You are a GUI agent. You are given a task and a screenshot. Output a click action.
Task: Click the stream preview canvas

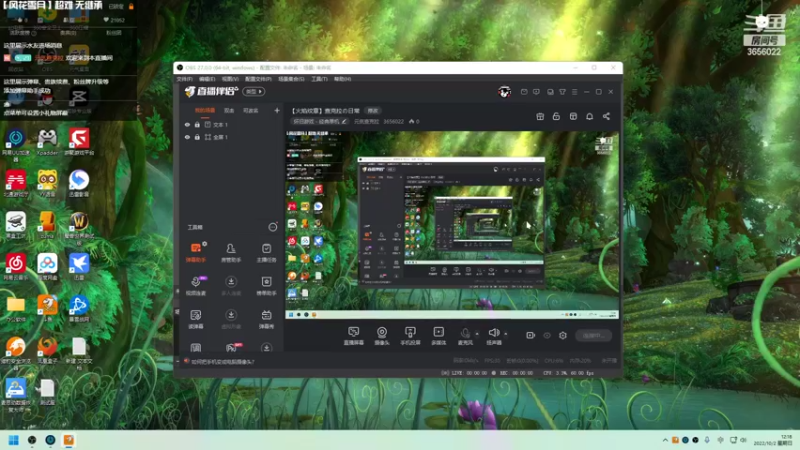452,225
